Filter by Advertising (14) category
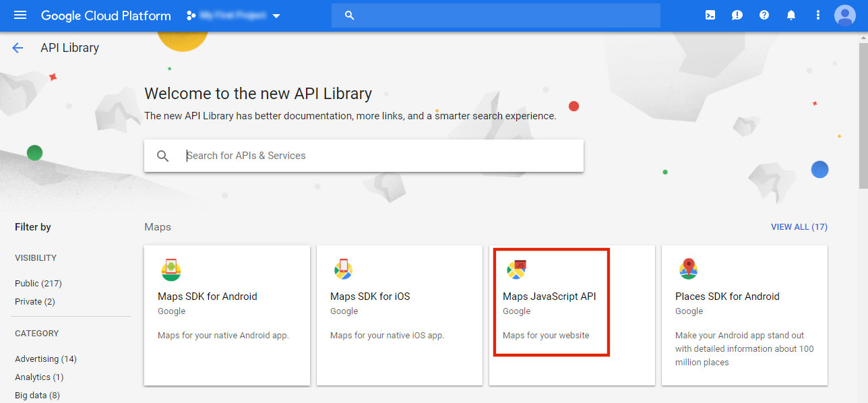 pyautogui.click(x=46, y=359)
